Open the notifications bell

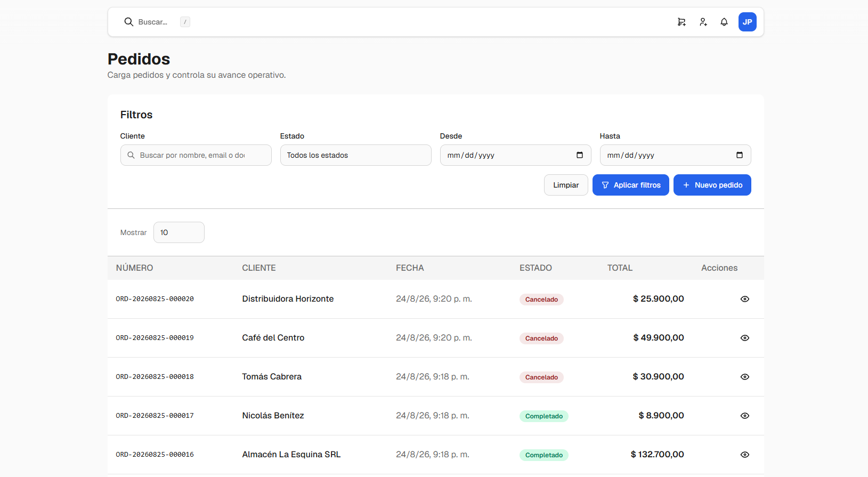click(724, 22)
